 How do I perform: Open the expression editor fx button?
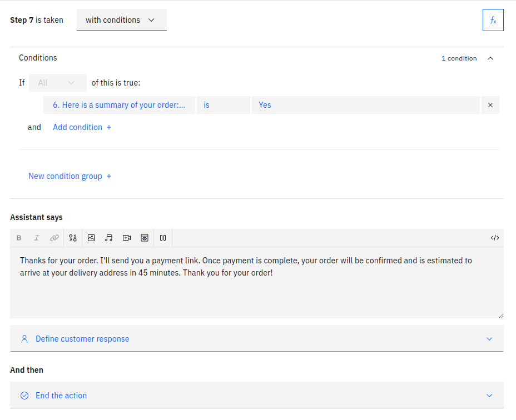click(493, 20)
